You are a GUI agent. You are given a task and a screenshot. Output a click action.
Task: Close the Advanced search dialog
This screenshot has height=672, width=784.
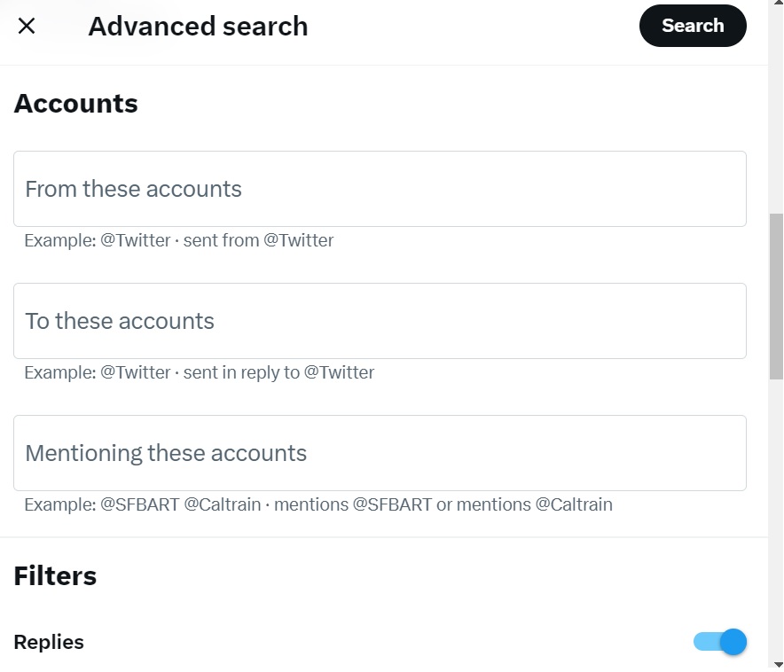[x=27, y=26]
